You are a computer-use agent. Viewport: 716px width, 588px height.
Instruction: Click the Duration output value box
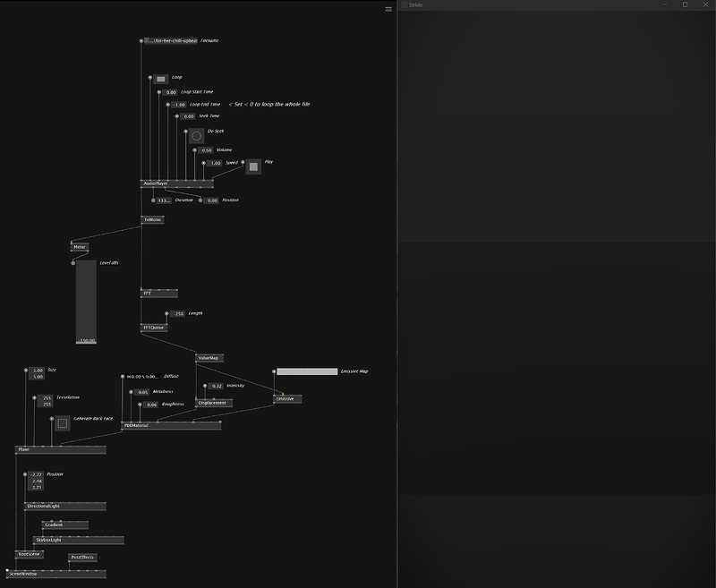pyautogui.click(x=164, y=200)
